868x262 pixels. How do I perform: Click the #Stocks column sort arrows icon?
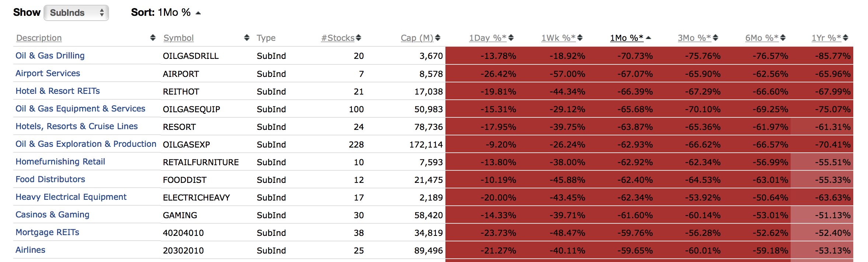click(x=358, y=38)
